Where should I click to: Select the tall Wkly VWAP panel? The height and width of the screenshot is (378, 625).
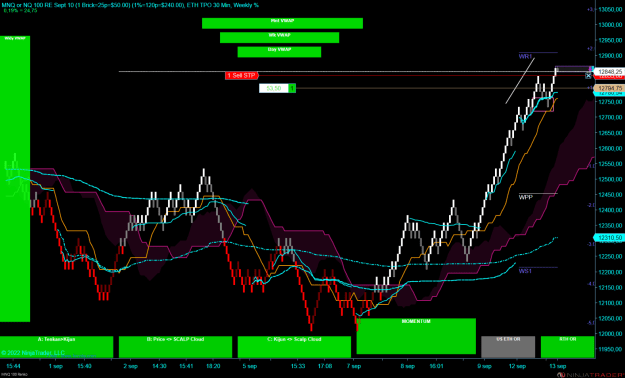click(15, 179)
